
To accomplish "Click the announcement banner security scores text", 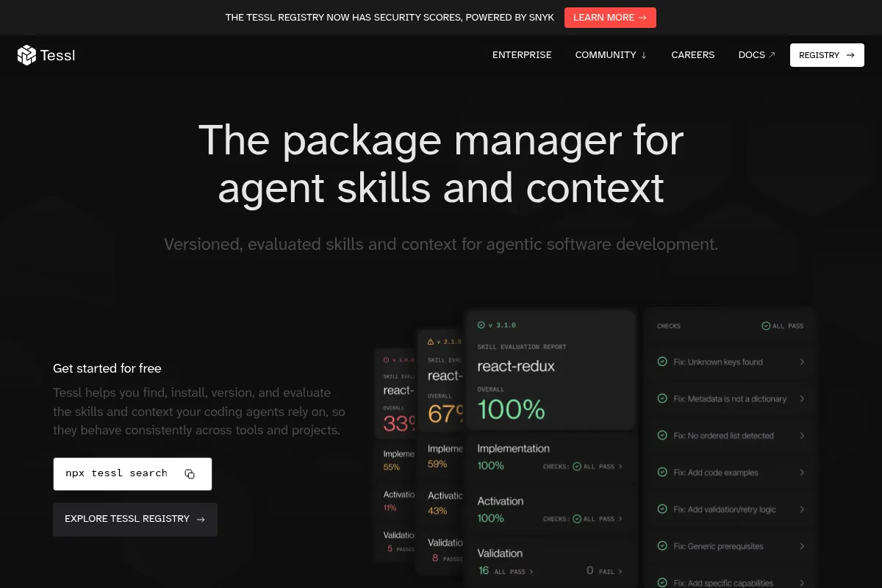I will click(x=390, y=18).
